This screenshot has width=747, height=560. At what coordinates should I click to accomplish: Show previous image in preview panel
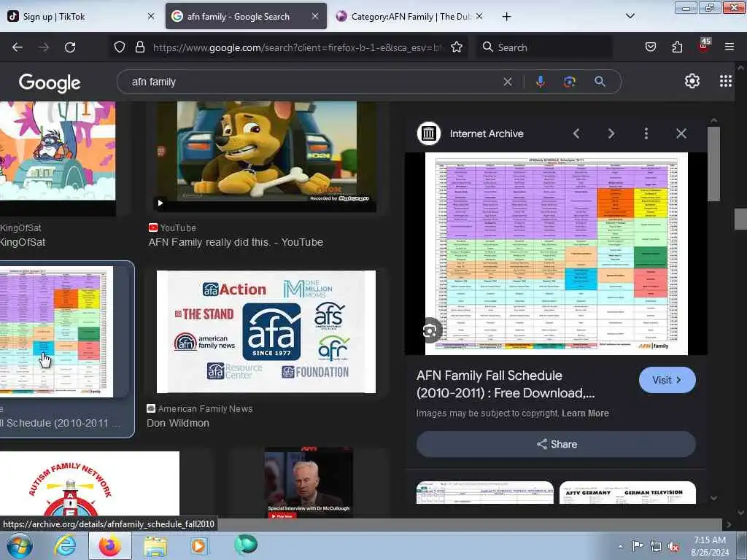[x=576, y=134]
